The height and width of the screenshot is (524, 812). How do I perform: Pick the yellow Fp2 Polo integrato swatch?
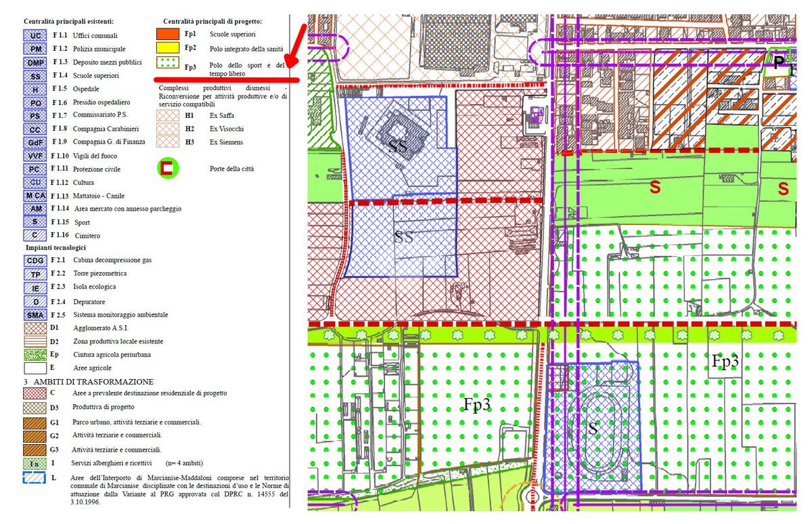click(168, 48)
